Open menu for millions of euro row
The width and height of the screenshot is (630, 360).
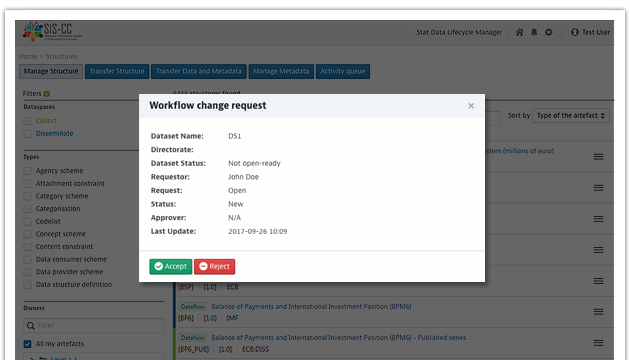coord(598,157)
